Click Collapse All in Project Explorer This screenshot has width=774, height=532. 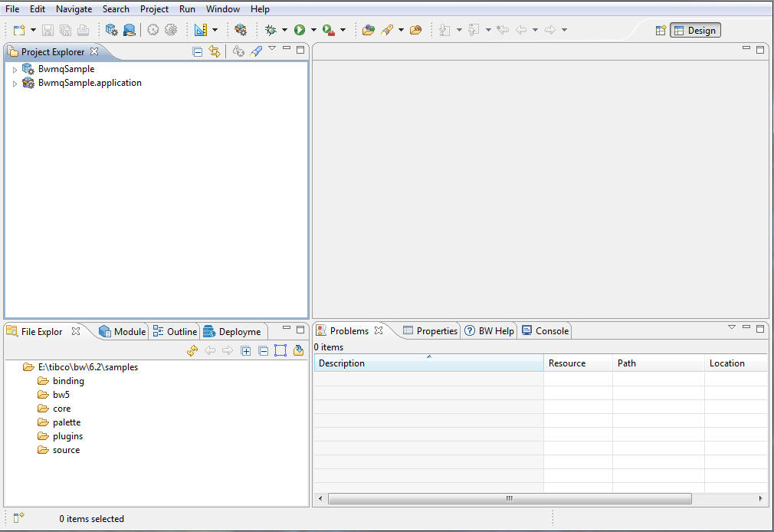(x=198, y=51)
